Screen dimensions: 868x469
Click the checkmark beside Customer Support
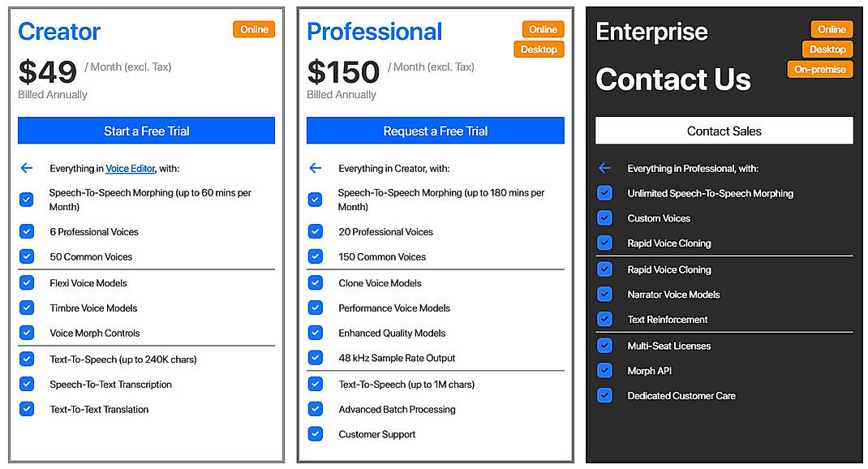point(316,434)
